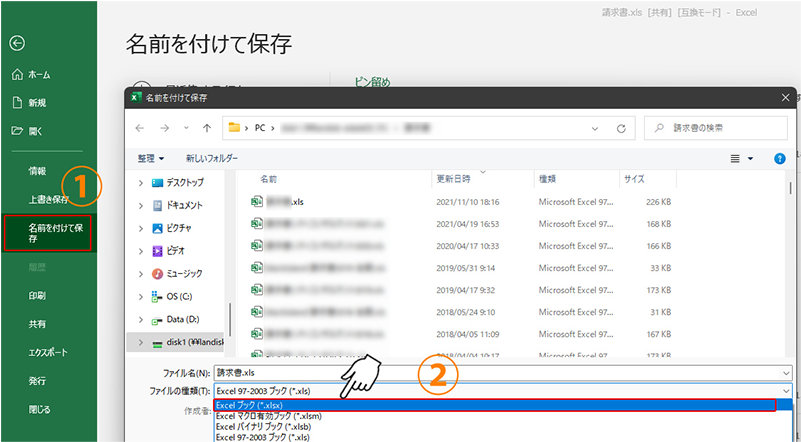The width and height of the screenshot is (801, 442).
Task: Expand the address bar history dropdown
Action: pyautogui.click(x=595, y=129)
